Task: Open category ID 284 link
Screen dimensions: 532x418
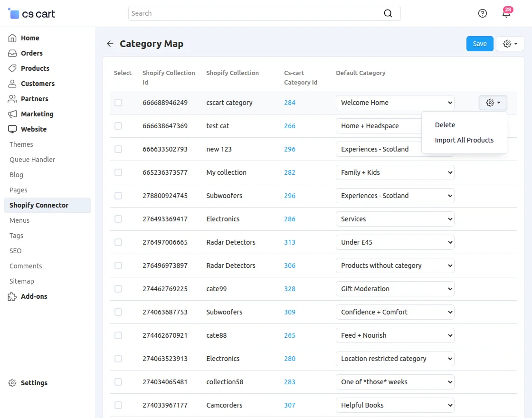Action: [290, 103]
